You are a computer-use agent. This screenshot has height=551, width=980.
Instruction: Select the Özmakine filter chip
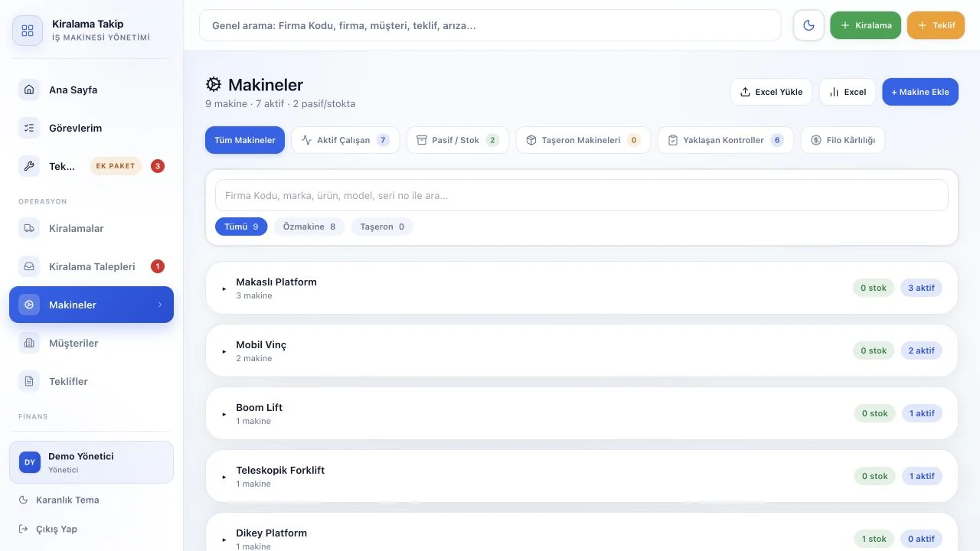click(309, 227)
